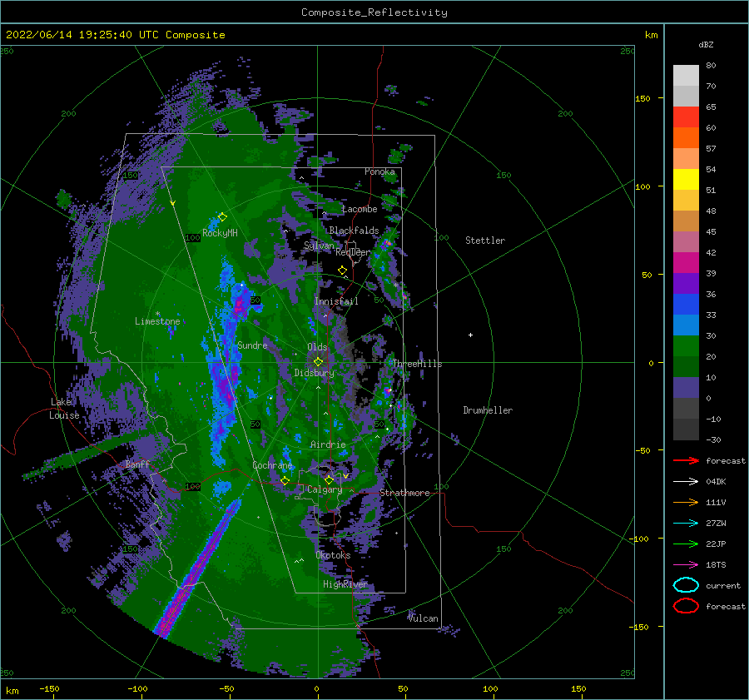This screenshot has height=700, width=749.
Task: Select the bright green 30 dBZ swatch
Action: click(x=686, y=346)
